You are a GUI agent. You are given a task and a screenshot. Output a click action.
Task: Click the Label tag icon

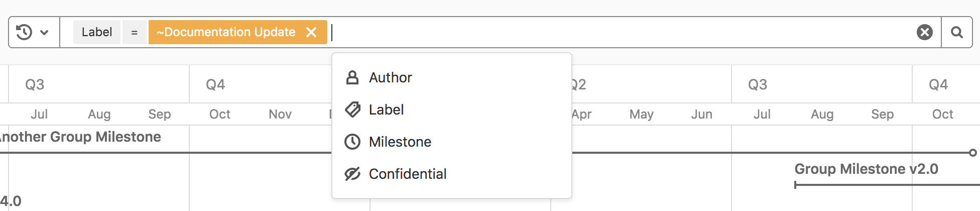tap(352, 110)
